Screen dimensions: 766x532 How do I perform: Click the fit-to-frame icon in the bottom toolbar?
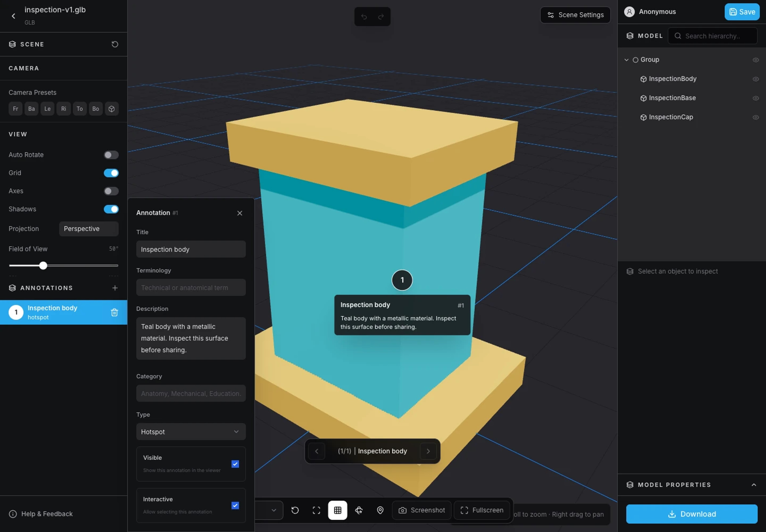point(316,510)
